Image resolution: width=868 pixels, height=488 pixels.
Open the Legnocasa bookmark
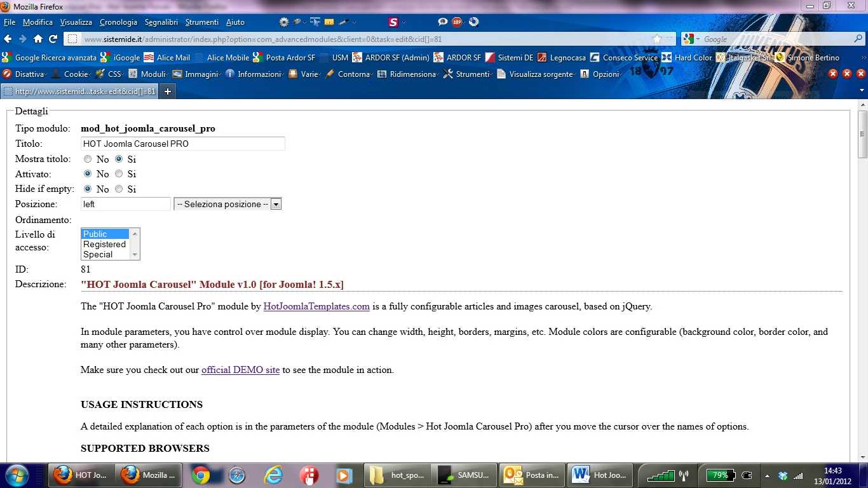562,57
